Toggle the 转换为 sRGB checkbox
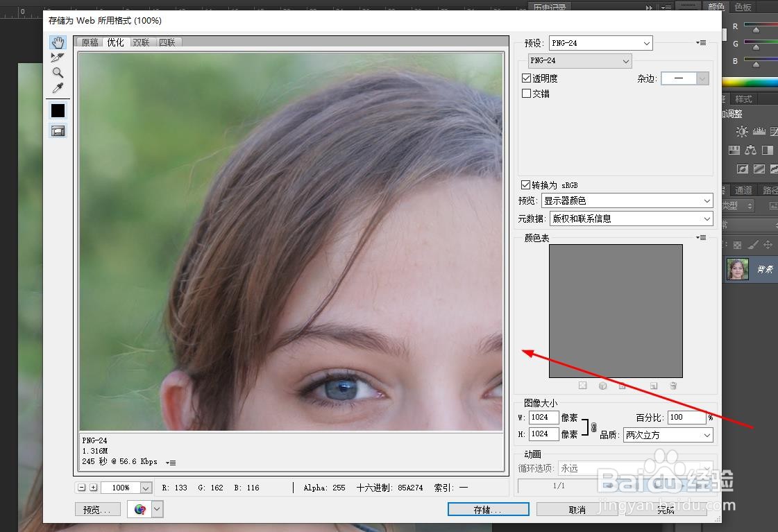This screenshot has width=778, height=532. 526,185
